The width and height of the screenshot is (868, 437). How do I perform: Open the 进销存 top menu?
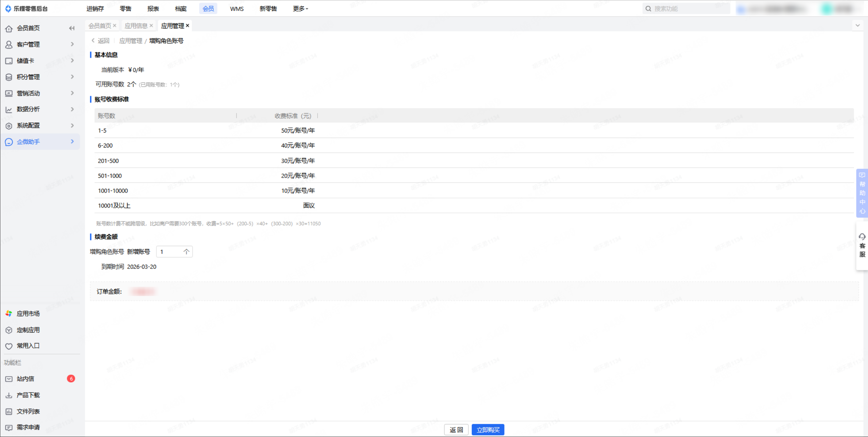pyautogui.click(x=95, y=9)
